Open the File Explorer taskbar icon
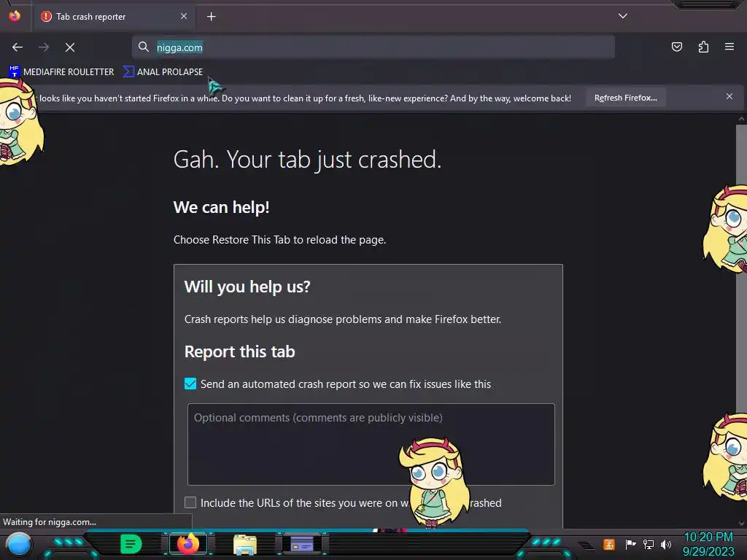747x560 pixels. (x=245, y=545)
